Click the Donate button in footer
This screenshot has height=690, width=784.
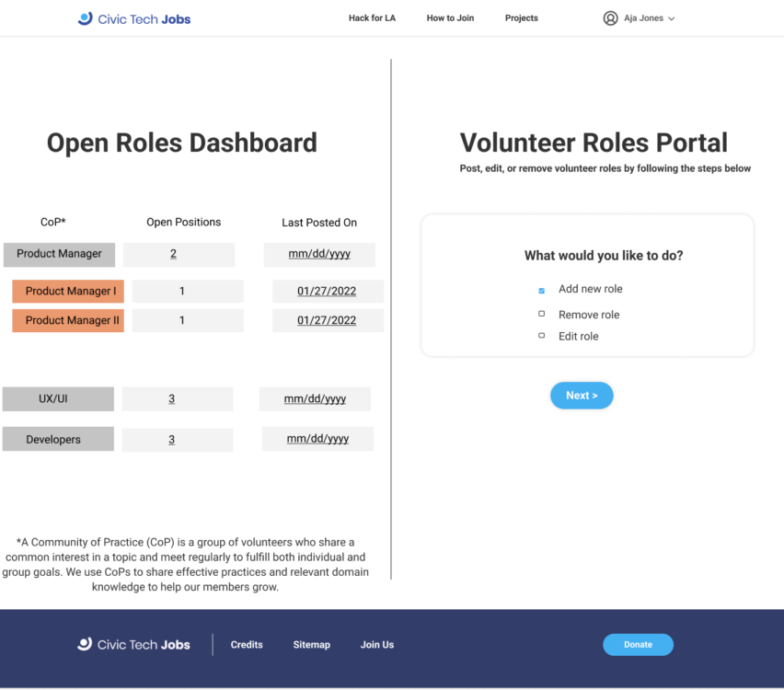tap(638, 645)
